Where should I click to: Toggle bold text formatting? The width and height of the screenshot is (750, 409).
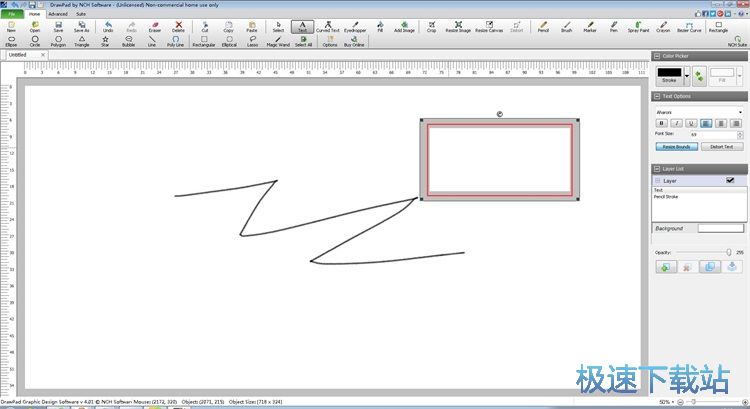pyautogui.click(x=660, y=123)
